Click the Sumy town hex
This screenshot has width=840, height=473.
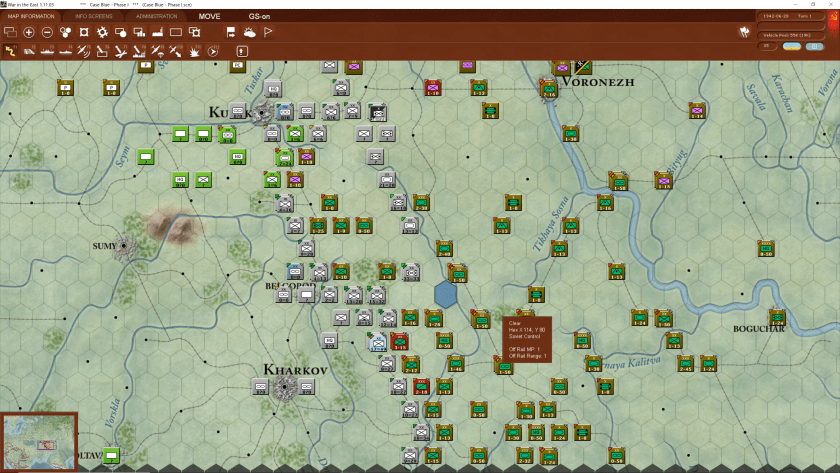[124, 246]
